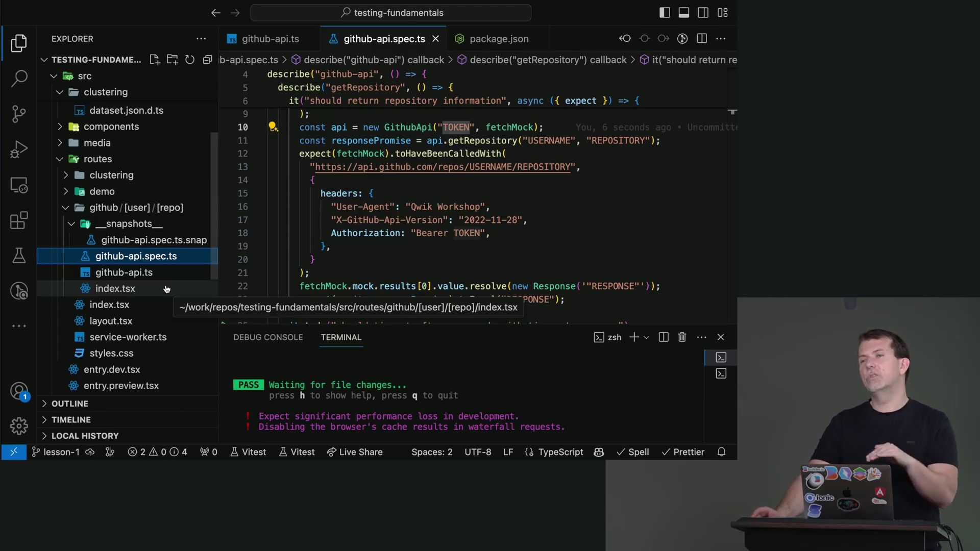Toggle Spell checker in status bar
The height and width of the screenshot is (551, 980).
[633, 452]
